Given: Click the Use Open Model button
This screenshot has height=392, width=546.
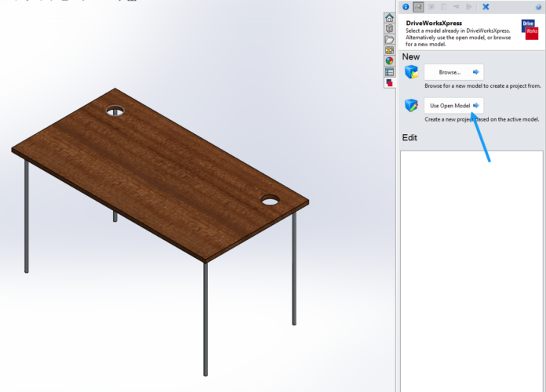Looking at the screenshot, I should coord(453,106).
